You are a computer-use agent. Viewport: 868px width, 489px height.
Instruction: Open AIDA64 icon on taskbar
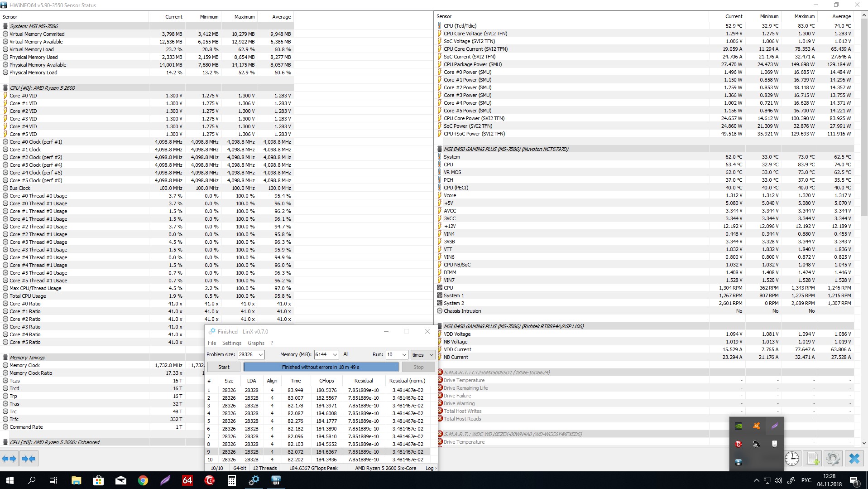click(x=187, y=480)
